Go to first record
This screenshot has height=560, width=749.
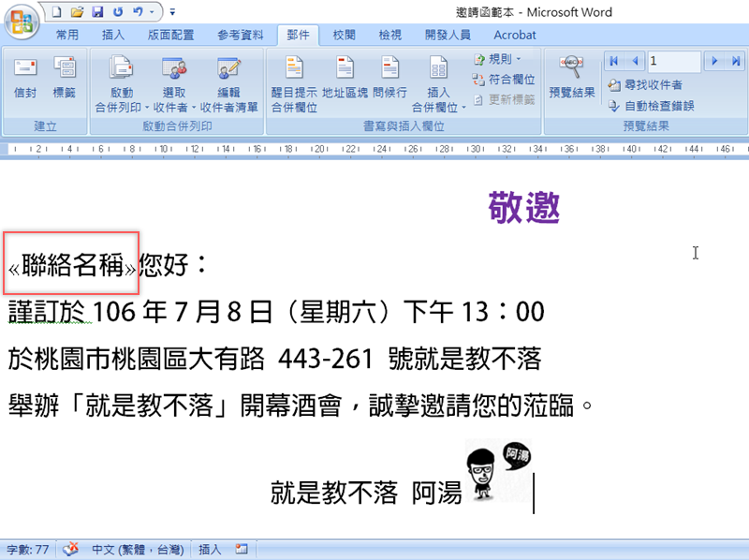coord(614,61)
